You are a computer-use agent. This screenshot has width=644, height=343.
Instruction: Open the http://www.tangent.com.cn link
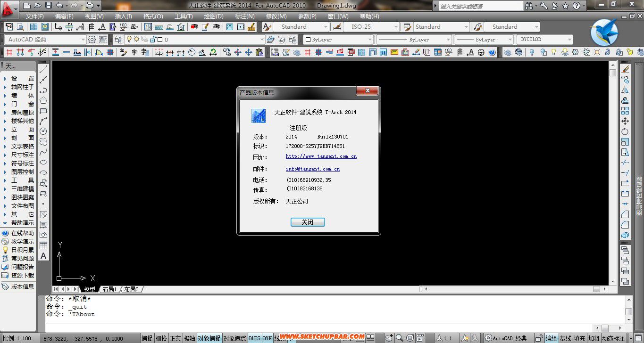(x=321, y=156)
